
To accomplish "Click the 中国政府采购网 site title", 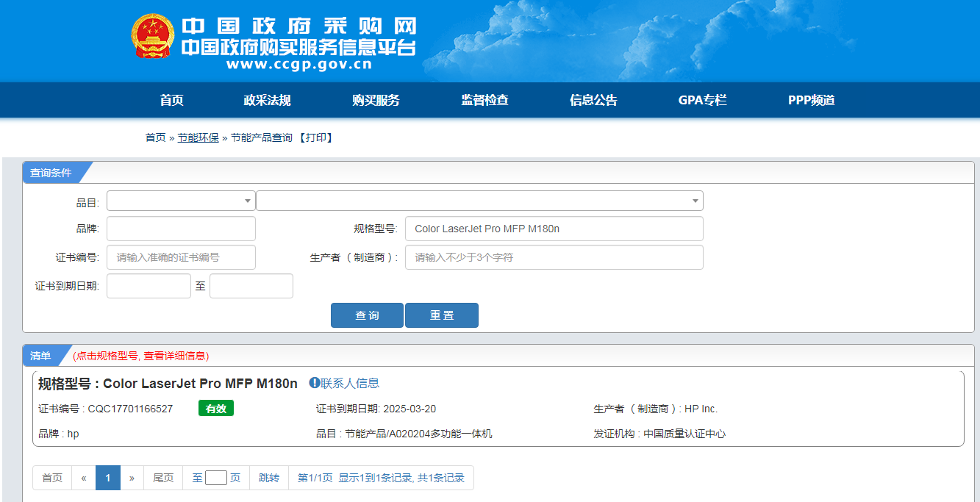I will (299, 26).
